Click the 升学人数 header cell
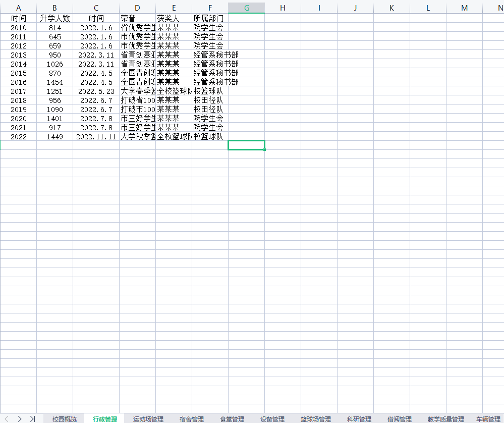This screenshot has width=504, height=423. click(54, 18)
